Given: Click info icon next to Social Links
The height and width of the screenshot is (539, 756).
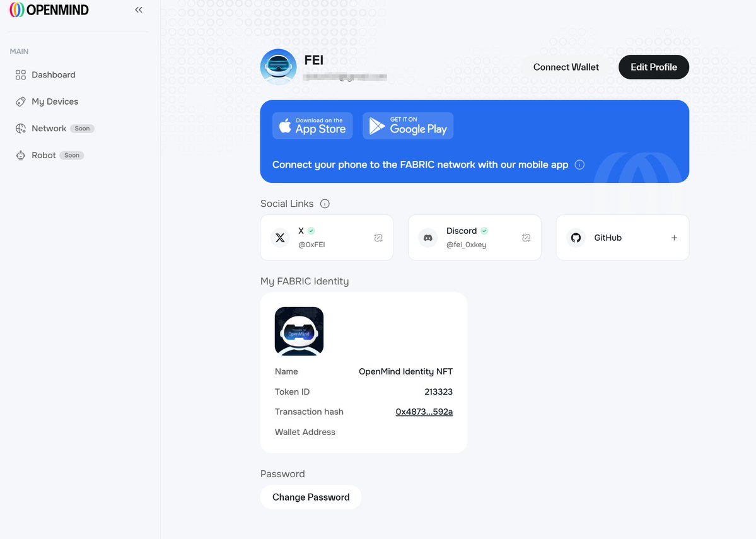Looking at the screenshot, I should coord(325,204).
